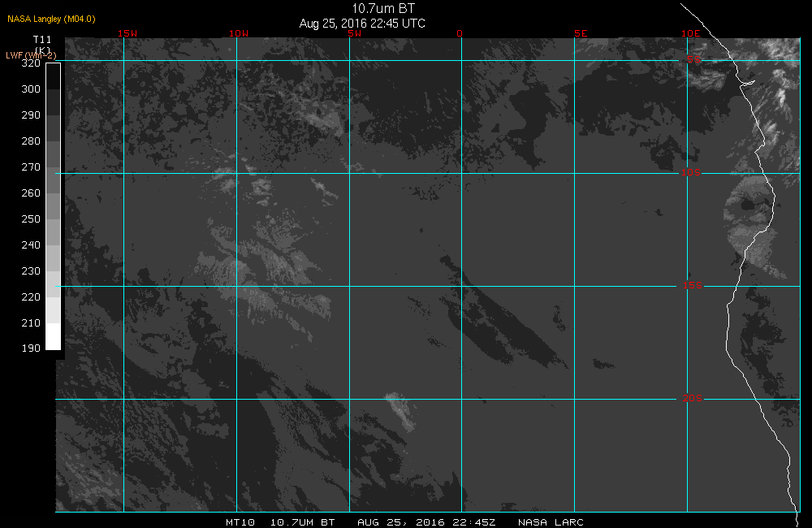Click the '10.7um BT' title text
This screenshot has height=528, width=812.
383,9
